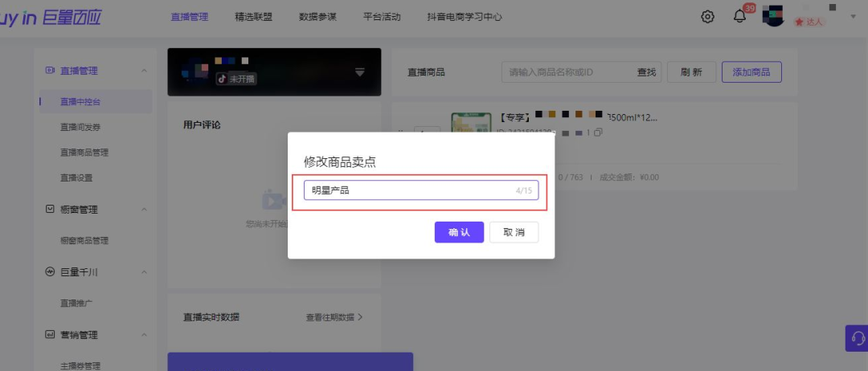Confirm selling point with 确认 button
The height and width of the screenshot is (371, 868).
[x=459, y=232]
